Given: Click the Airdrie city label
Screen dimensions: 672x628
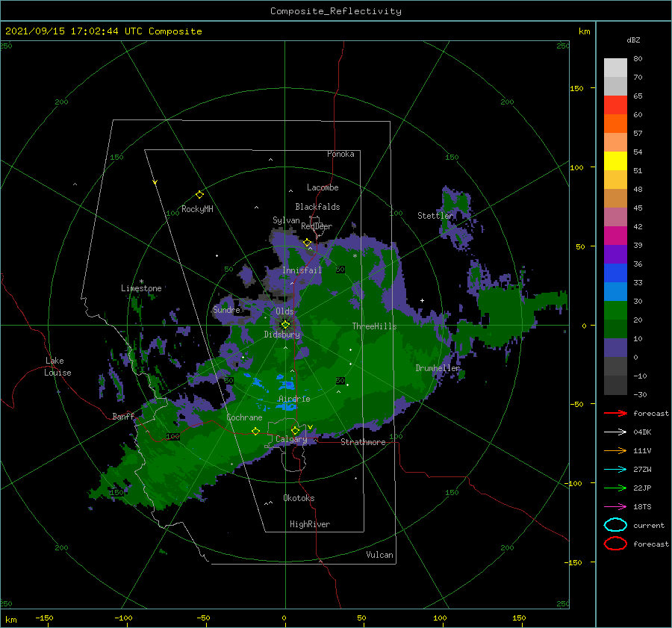Looking at the screenshot, I should point(294,399).
